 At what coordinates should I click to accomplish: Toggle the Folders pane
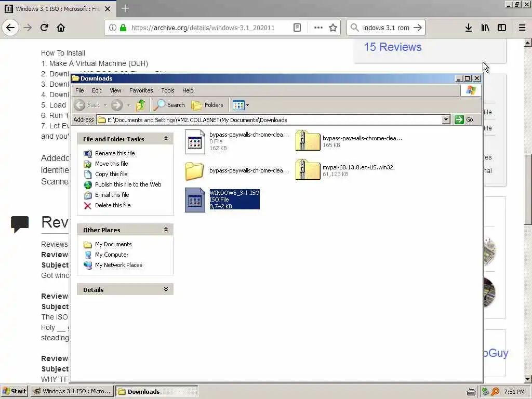click(207, 105)
